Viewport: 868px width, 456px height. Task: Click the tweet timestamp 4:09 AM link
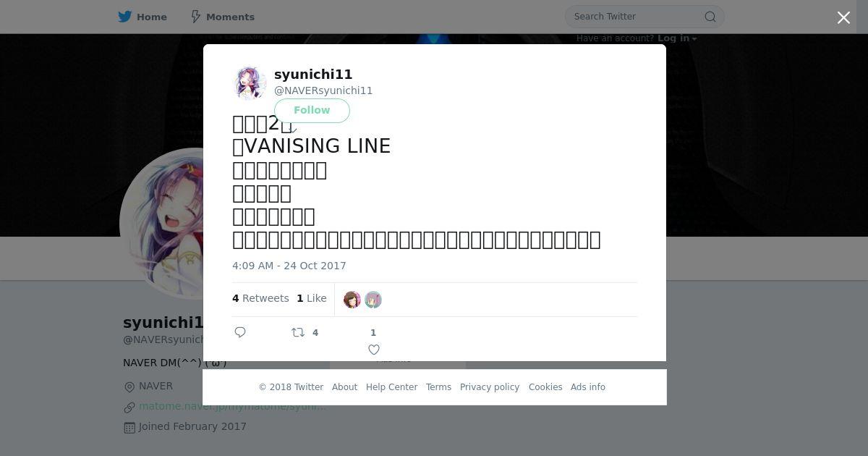[x=289, y=266]
